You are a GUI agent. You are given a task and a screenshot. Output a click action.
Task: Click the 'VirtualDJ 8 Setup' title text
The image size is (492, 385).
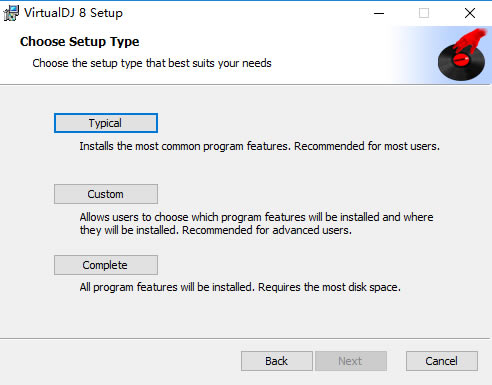point(73,13)
